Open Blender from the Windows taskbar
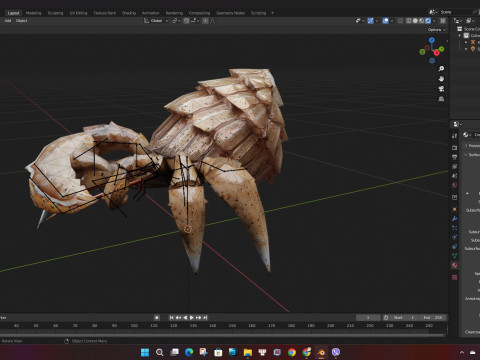The image size is (480, 360). pos(321,352)
